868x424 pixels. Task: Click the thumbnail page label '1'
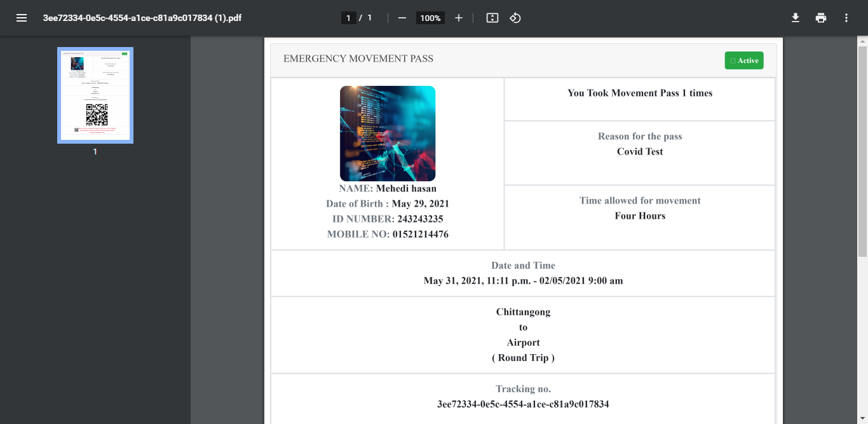95,152
